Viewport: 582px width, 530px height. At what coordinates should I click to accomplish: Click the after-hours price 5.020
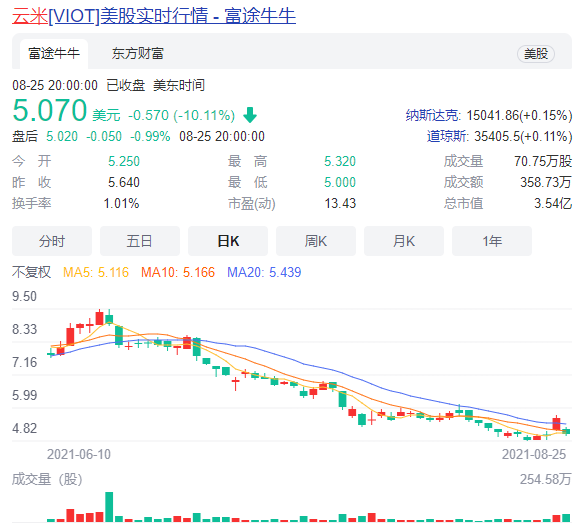62,136
